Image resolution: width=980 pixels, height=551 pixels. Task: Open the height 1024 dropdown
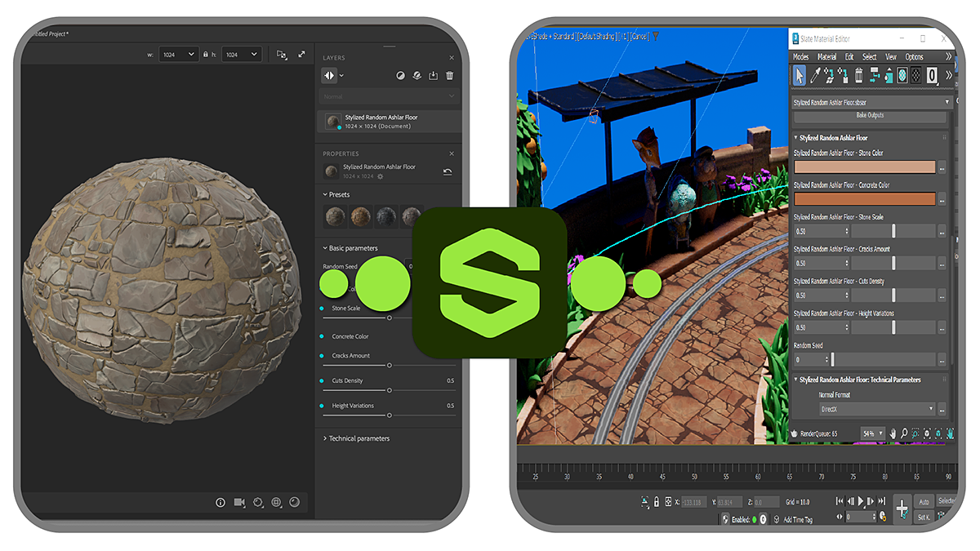point(241,55)
